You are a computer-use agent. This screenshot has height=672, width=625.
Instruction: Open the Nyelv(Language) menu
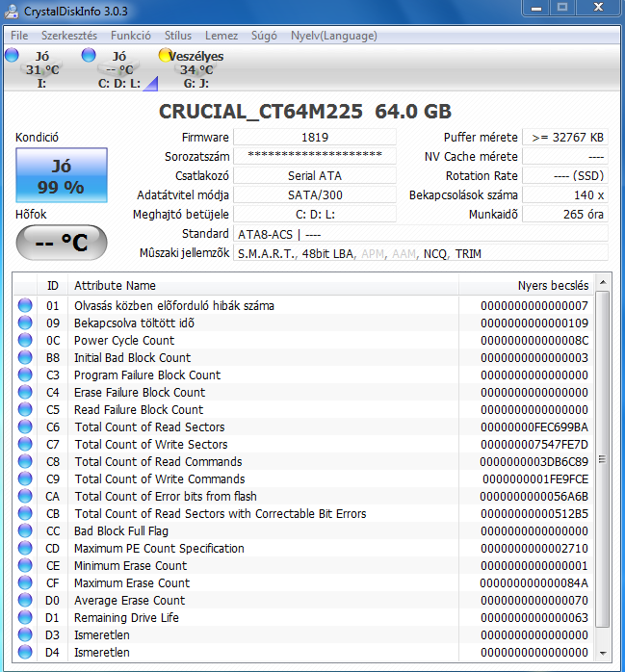[334, 36]
